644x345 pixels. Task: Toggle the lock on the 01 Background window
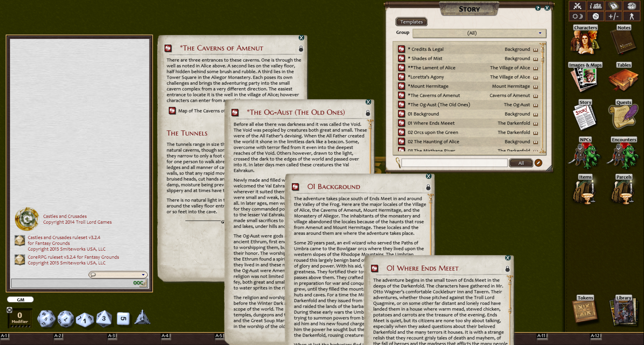coord(428,187)
